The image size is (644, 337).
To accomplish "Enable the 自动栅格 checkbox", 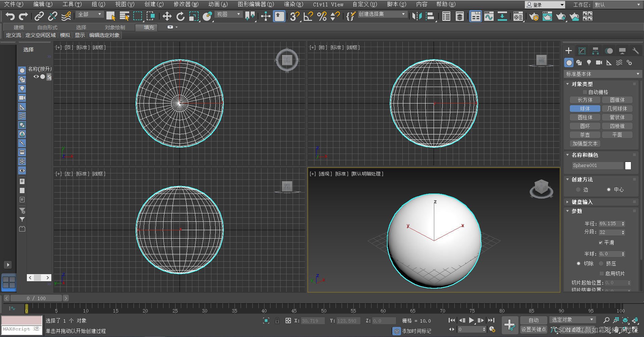I will coord(585,92).
